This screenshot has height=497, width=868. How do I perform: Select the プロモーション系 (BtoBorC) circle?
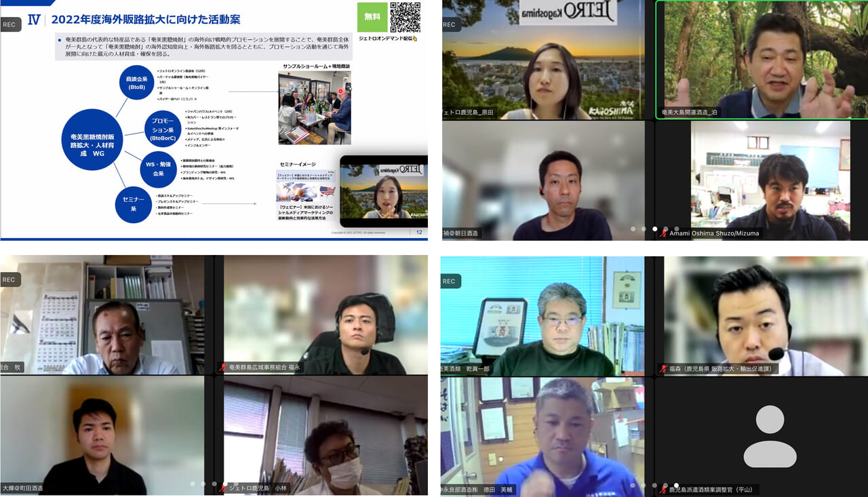[x=163, y=129]
